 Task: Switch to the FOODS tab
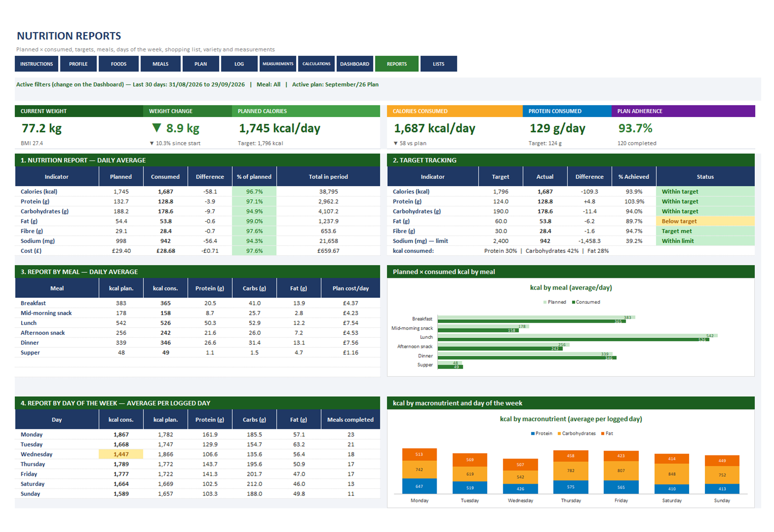[119, 64]
